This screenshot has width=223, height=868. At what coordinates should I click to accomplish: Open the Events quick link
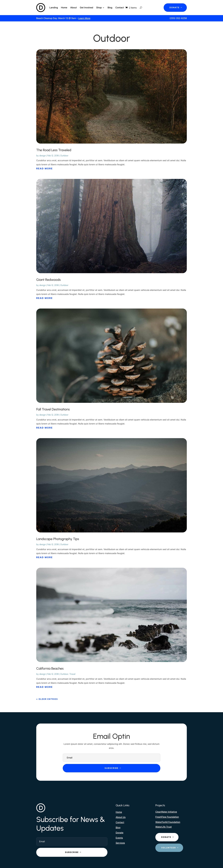(x=119, y=838)
